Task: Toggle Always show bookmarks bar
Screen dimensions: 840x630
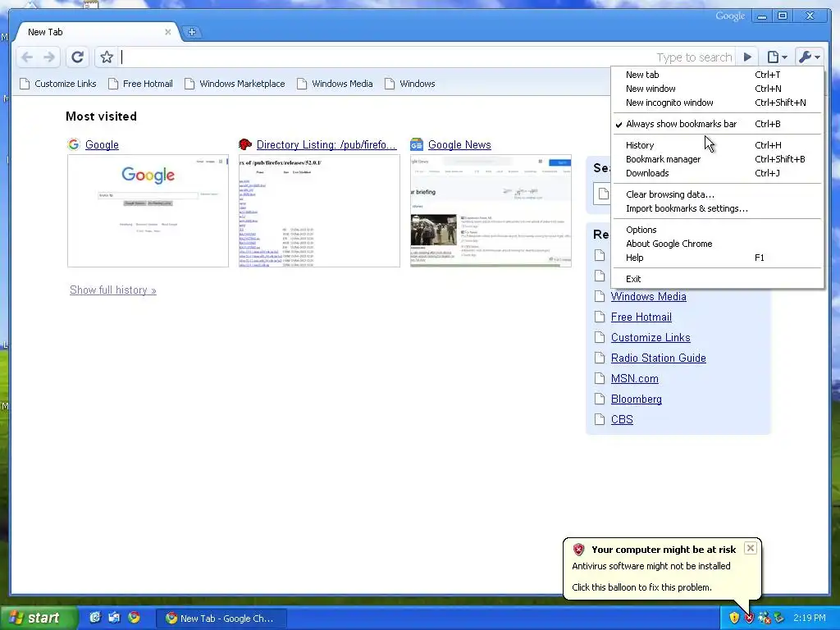Action: (x=717, y=124)
